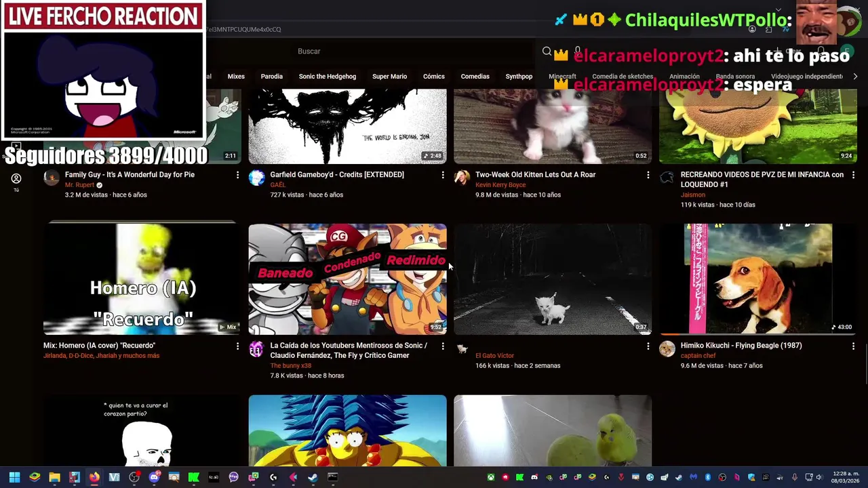Open Mr. Rupert channel link
The height and width of the screenshot is (488, 868).
tap(79, 185)
